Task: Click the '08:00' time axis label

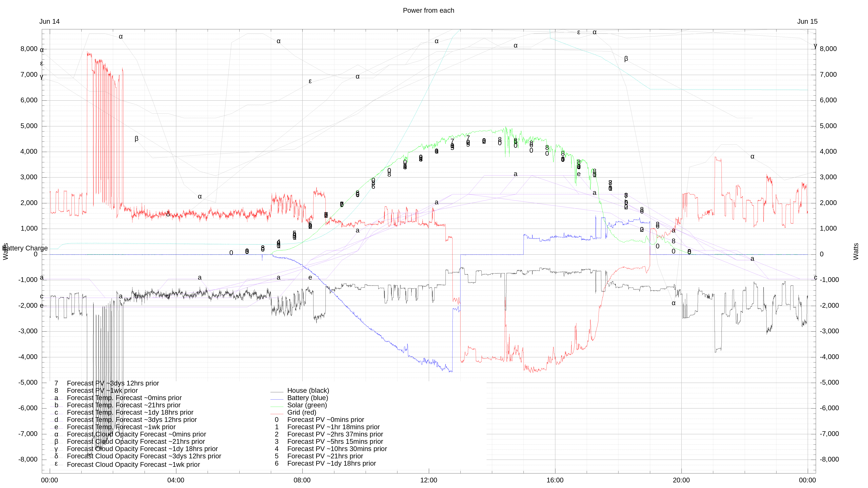Action: click(302, 480)
